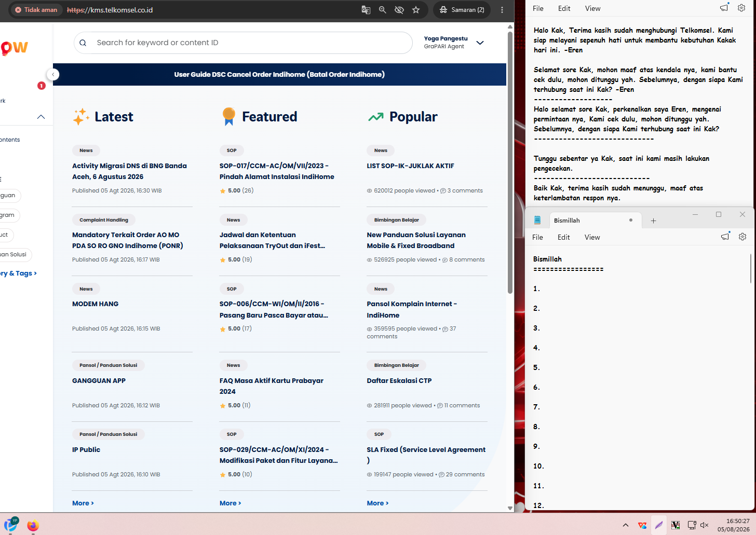Click the star rating 5.00 (26)
756x535 pixels.
(x=237, y=191)
